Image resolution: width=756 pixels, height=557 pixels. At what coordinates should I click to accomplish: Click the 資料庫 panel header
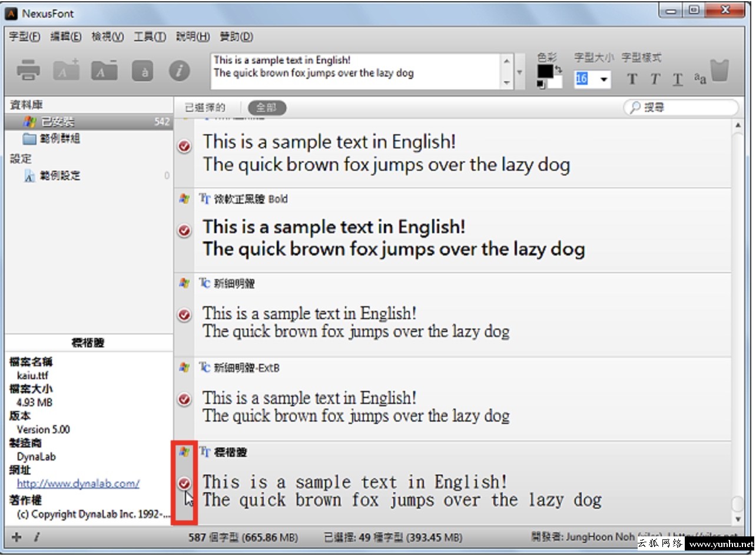pyautogui.click(x=26, y=105)
